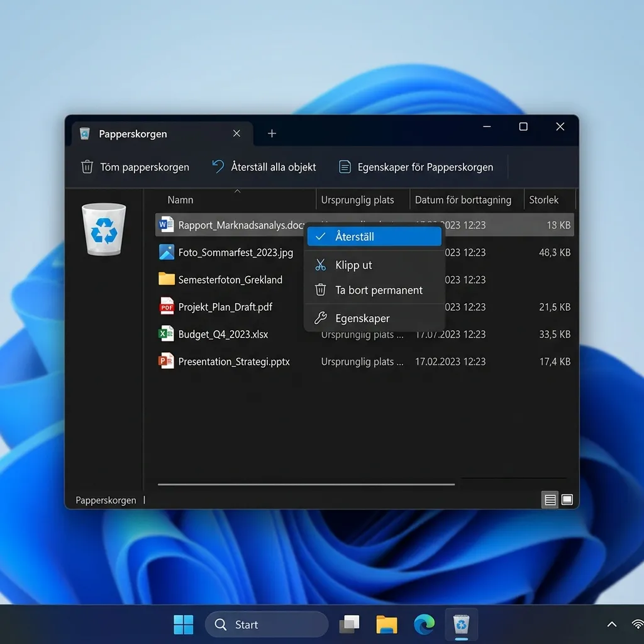Click the checkmark icon next to Återställ
The height and width of the screenshot is (644, 644).
tap(320, 236)
